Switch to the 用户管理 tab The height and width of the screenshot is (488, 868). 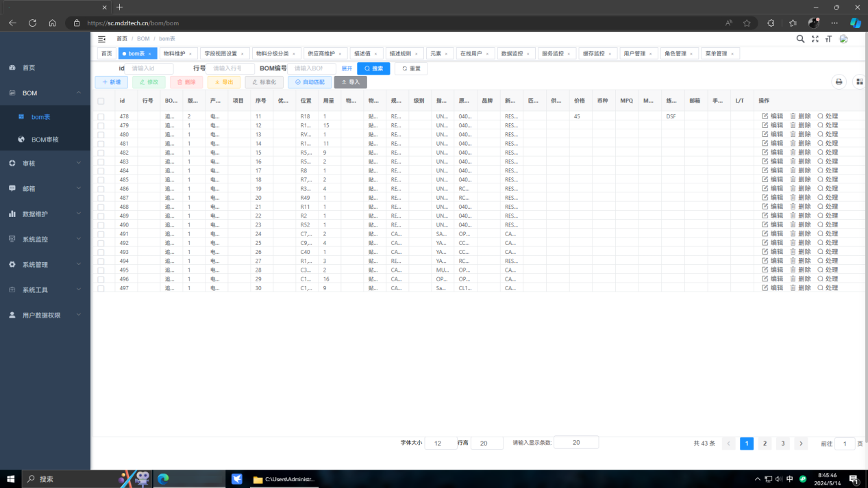638,53
